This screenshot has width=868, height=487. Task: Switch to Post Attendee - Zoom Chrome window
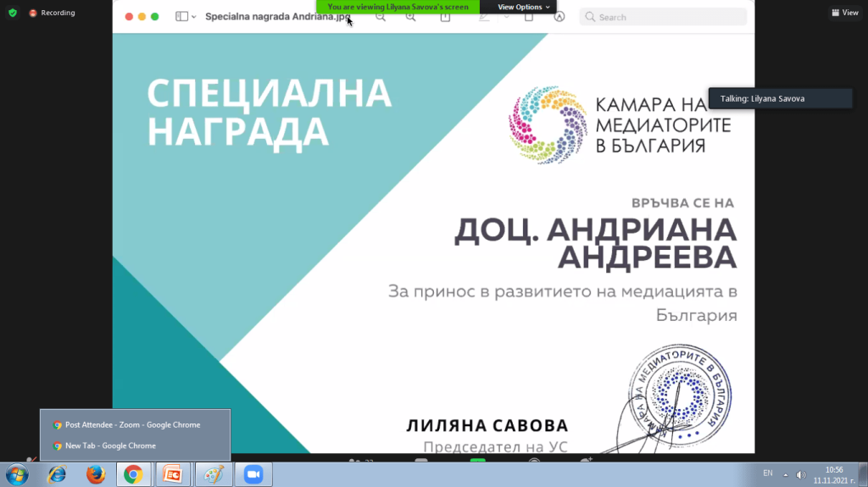pyautogui.click(x=132, y=424)
